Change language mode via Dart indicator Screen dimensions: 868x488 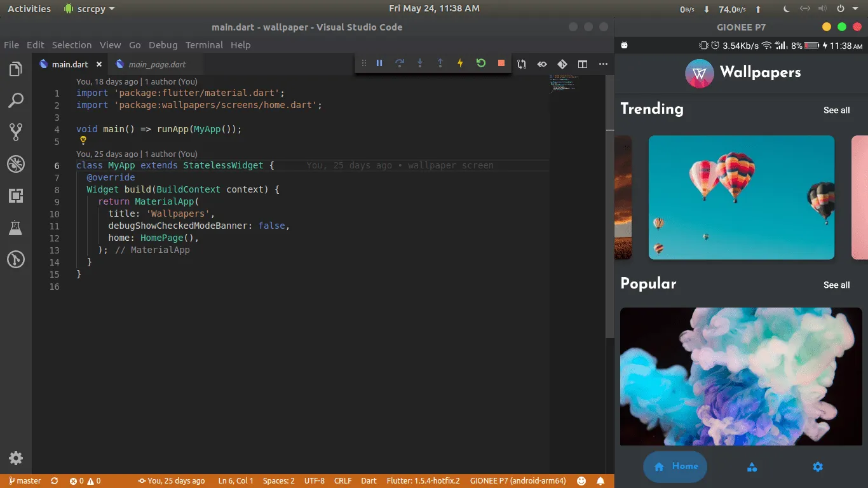[369, 481]
